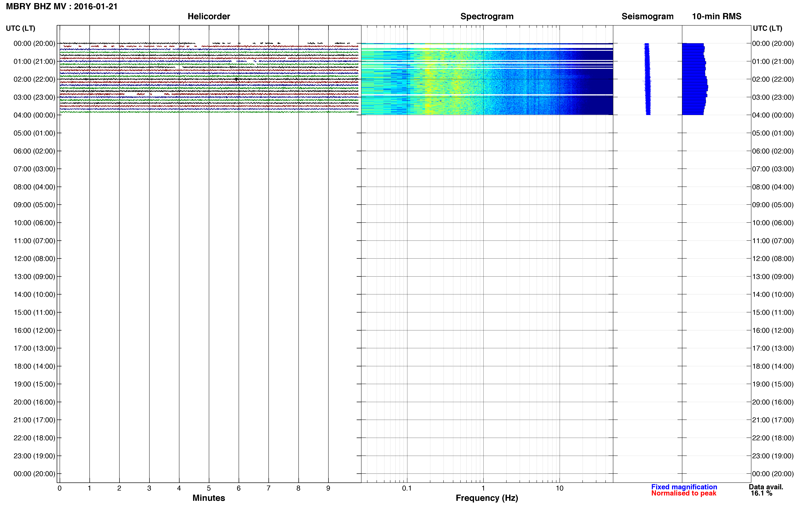Image resolution: width=812 pixels, height=508 pixels.
Task: Click the '10-min RMS' panel heading
Action: pyautogui.click(x=717, y=16)
